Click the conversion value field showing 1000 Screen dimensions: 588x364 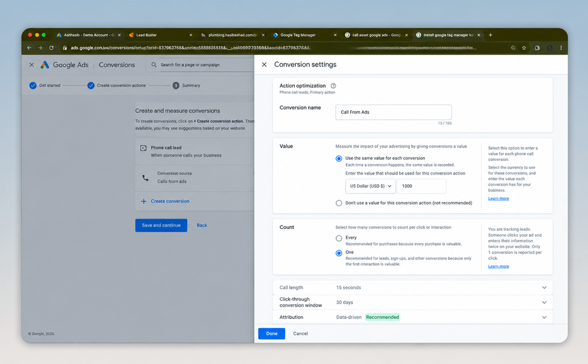tap(421, 187)
